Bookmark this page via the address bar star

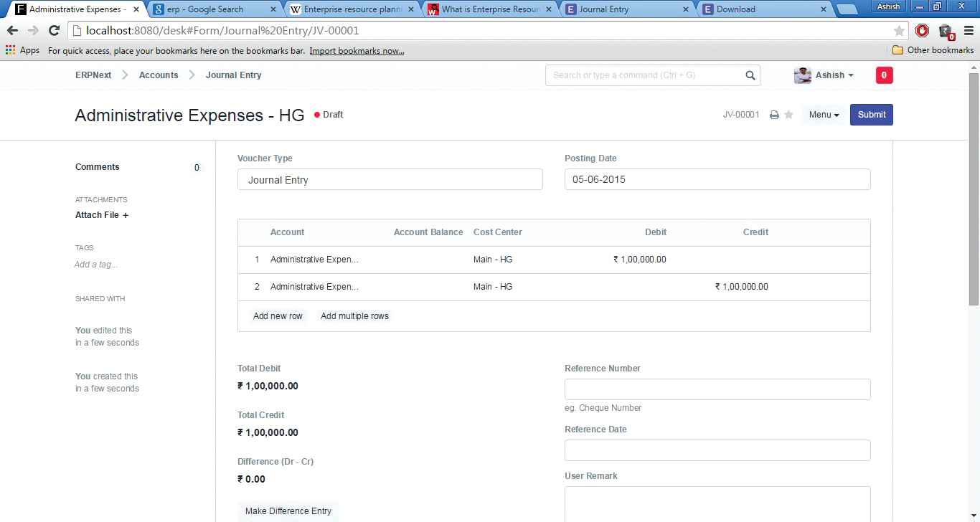899,30
